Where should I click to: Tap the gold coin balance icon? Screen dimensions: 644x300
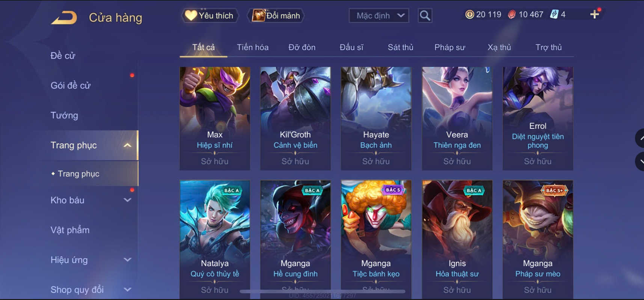(469, 14)
